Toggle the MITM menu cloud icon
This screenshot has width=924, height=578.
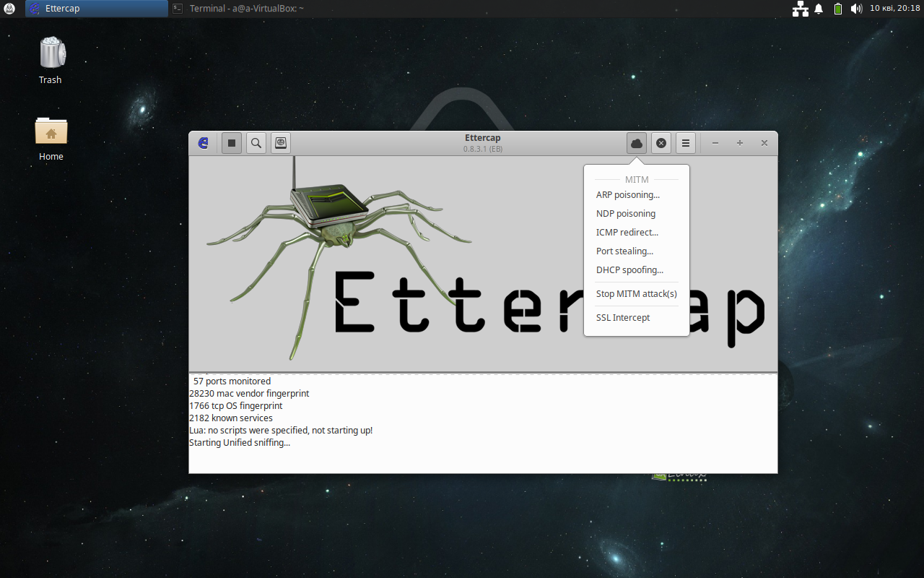(637, 143)
